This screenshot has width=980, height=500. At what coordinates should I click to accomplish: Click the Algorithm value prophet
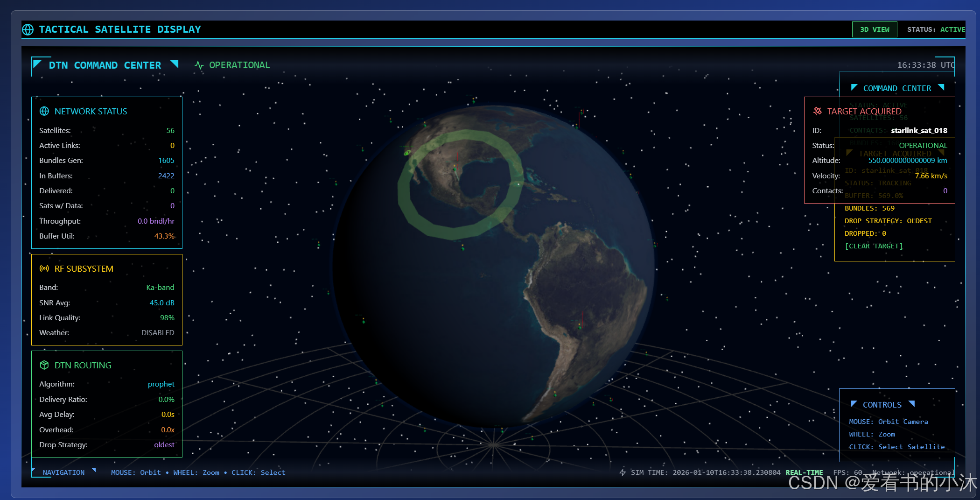coord(161,384)
